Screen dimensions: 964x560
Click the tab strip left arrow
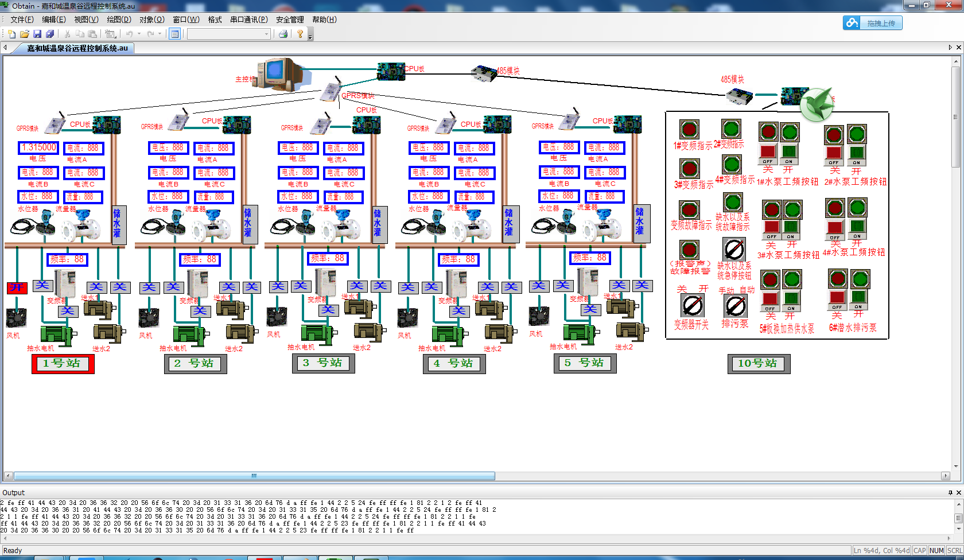coord(5,48)
